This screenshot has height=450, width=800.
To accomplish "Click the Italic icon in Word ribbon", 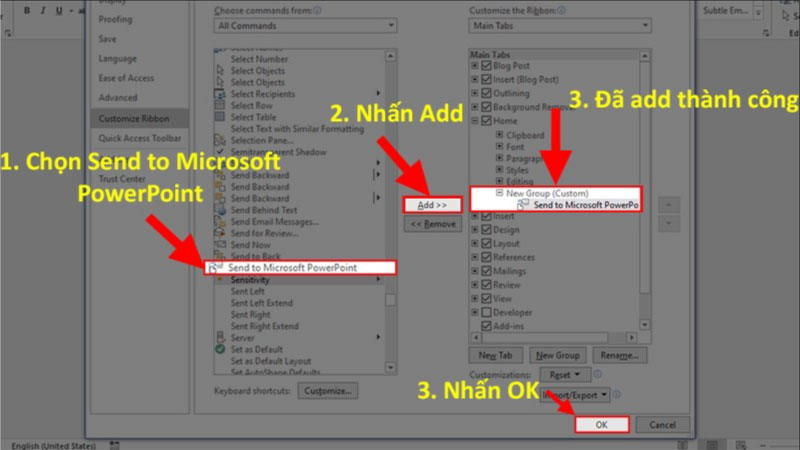I will coord(43,10).
